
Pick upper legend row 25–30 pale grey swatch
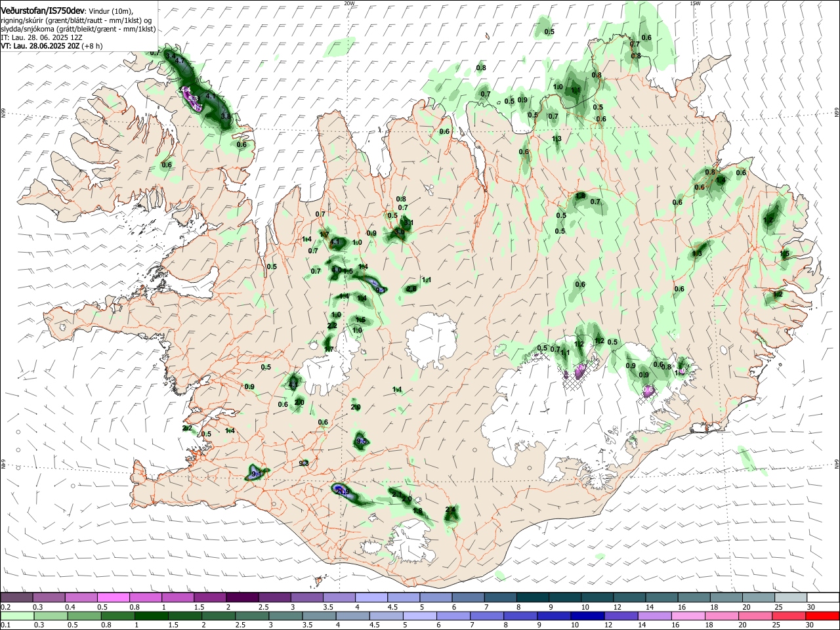coord(791,598)
